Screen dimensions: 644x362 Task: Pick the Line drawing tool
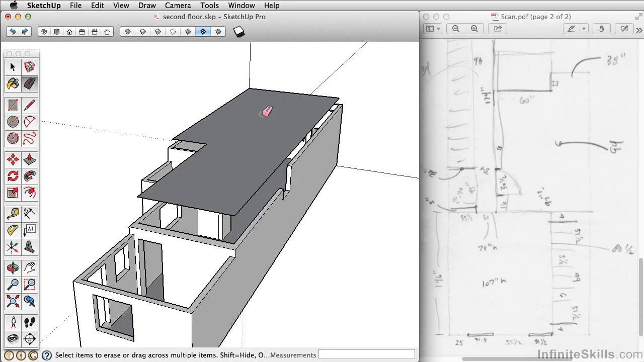coord(30,105)
